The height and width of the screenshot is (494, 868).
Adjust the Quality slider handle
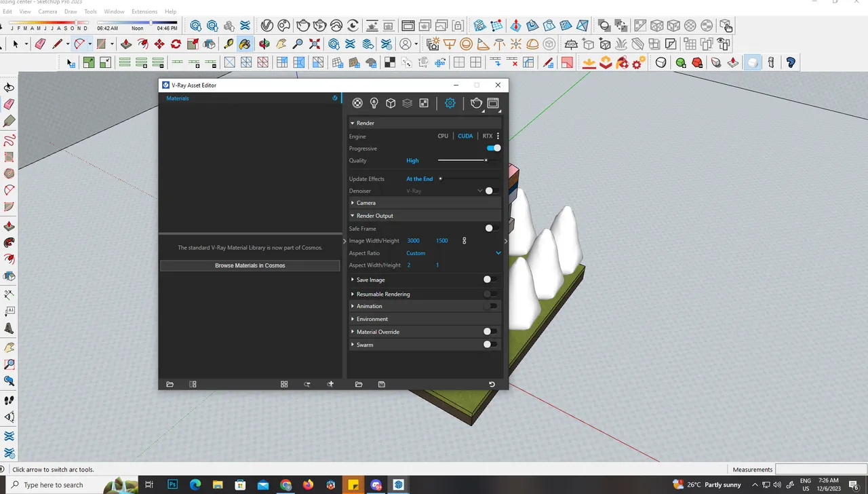point(486,160)
